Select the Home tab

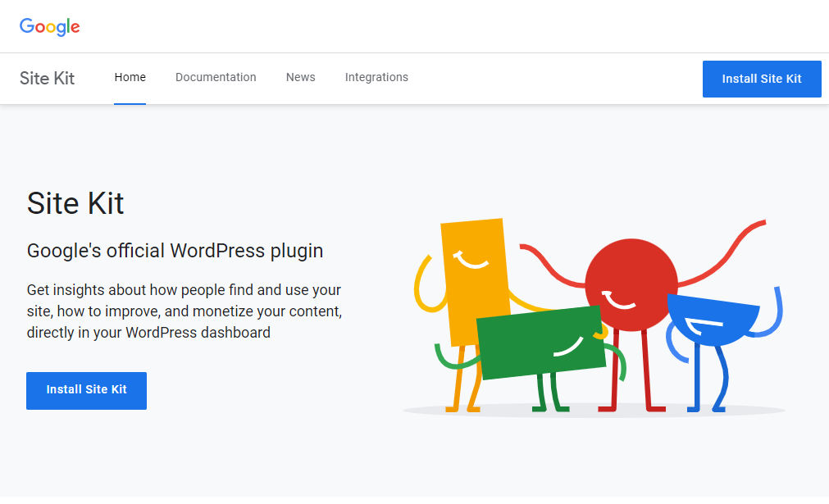click(x=130, y=77)
